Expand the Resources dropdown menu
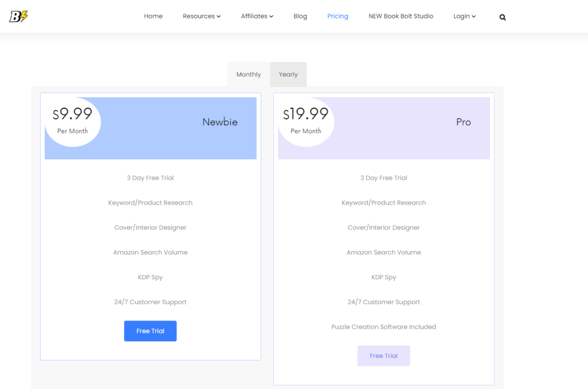This screenshot has width=588, height=389. [x=202, y=16]
